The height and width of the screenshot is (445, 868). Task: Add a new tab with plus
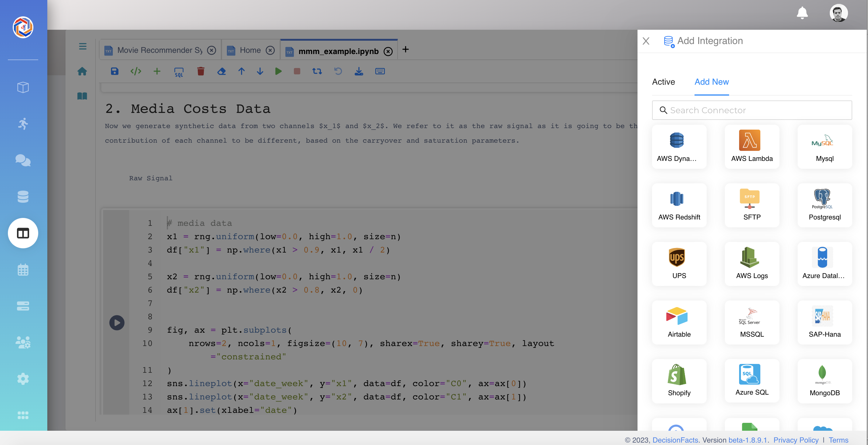coord(405,49)
